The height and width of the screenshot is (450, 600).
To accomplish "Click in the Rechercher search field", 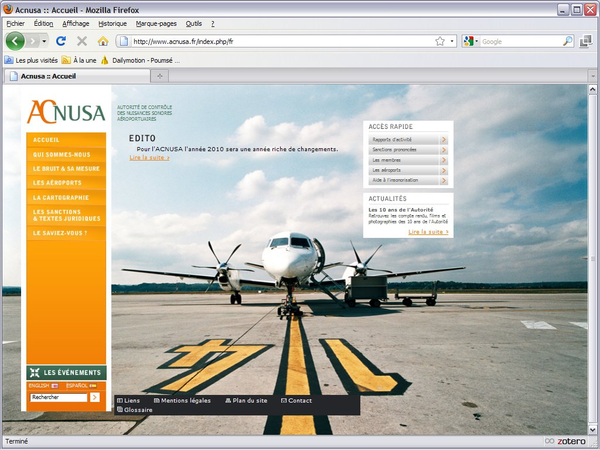I will [x=58, y=397].
